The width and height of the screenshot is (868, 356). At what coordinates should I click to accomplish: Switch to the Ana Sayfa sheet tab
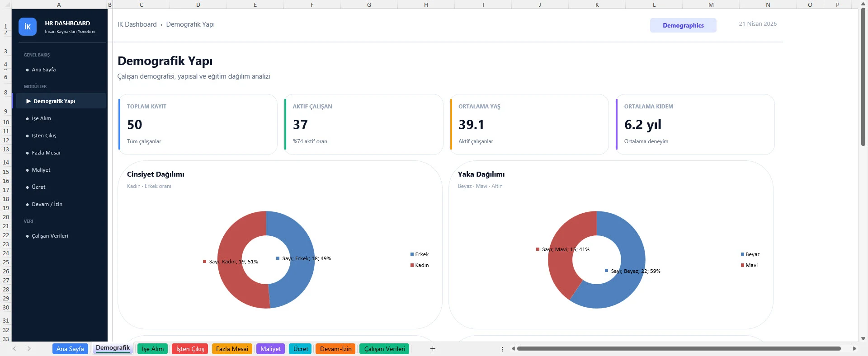[70, 349]
